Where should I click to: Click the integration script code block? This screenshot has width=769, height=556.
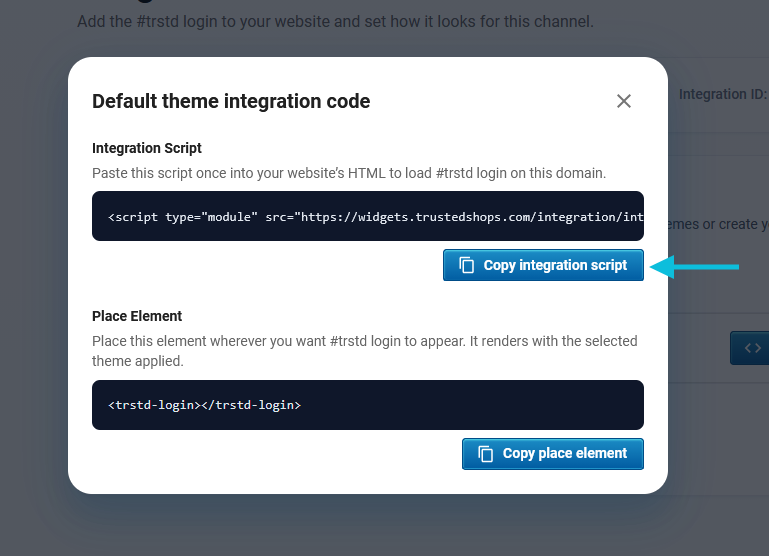point(368,216)
